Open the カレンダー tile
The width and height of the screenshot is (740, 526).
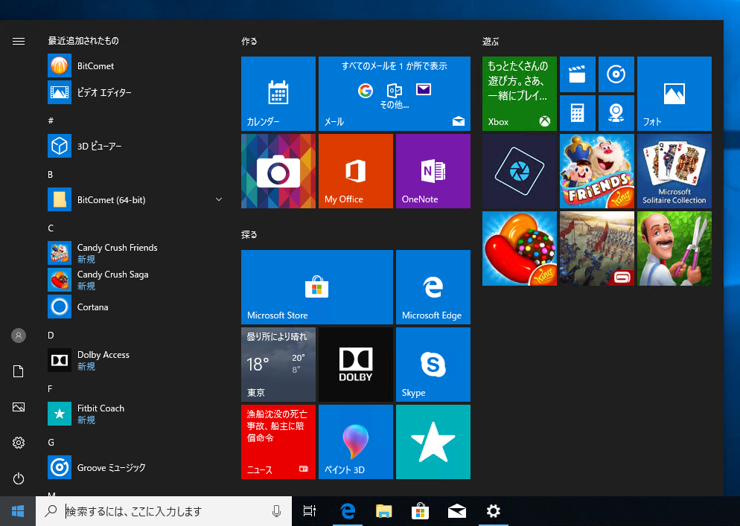(278, 93)
